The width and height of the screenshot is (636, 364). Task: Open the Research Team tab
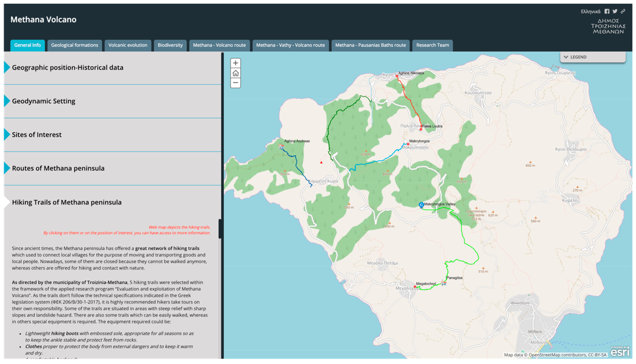432,45
